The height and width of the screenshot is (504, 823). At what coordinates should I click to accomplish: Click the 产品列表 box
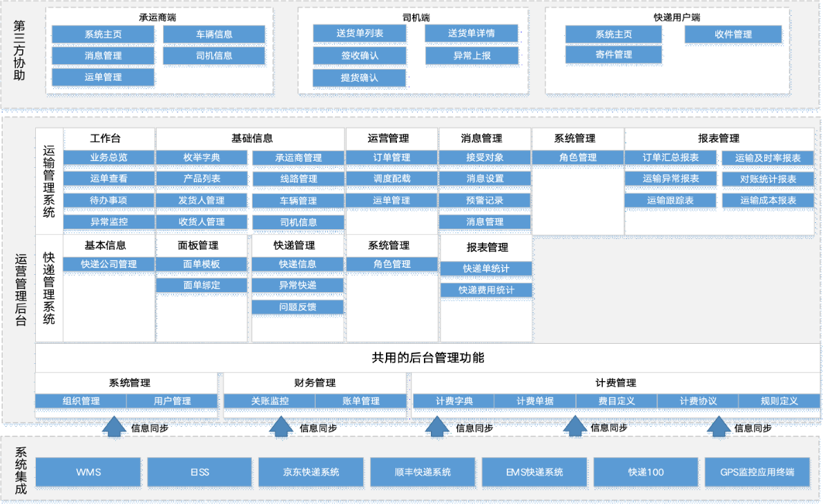coord(202,179)
